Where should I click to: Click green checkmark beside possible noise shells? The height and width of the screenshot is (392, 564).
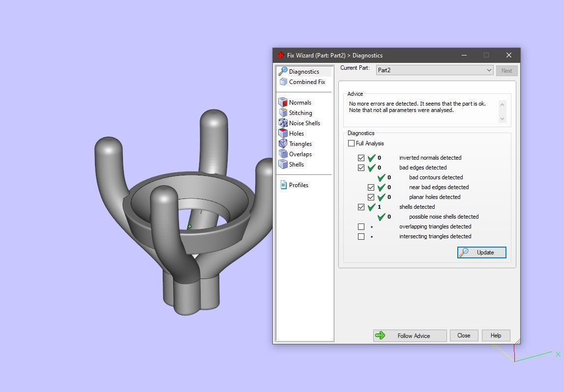coord(381,217)
